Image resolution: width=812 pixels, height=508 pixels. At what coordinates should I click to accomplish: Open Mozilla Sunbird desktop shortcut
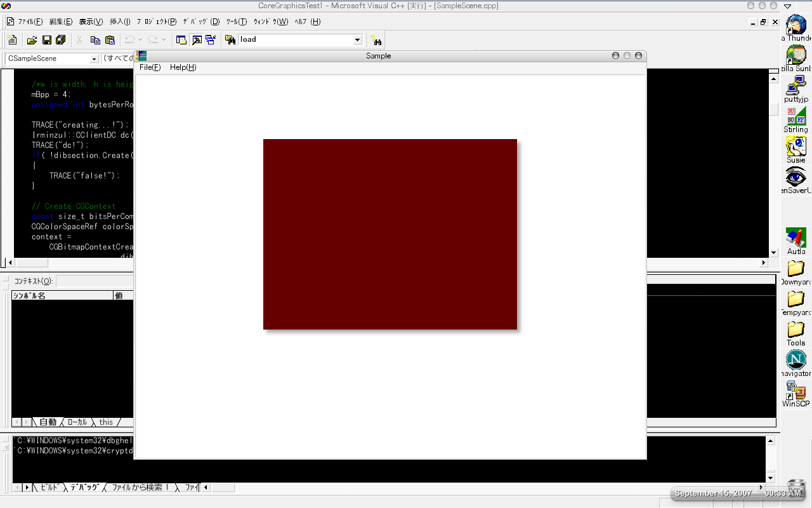click(796, 58)
